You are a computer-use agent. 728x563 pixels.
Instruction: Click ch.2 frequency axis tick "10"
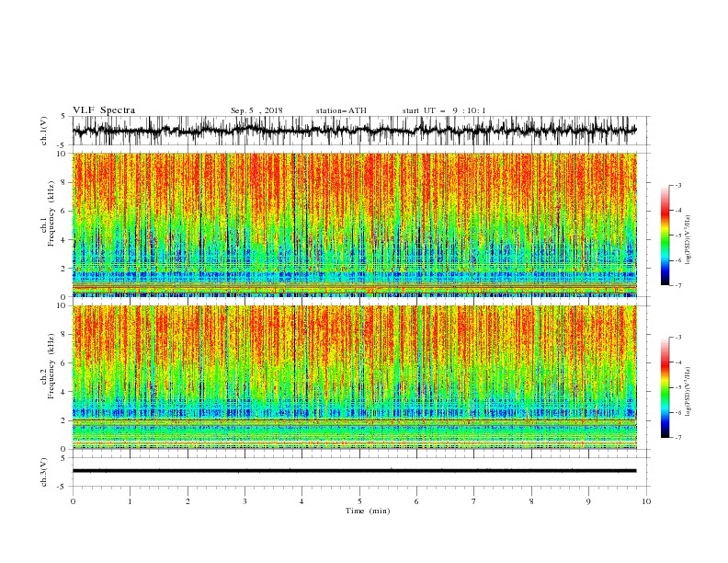(63, 305)
